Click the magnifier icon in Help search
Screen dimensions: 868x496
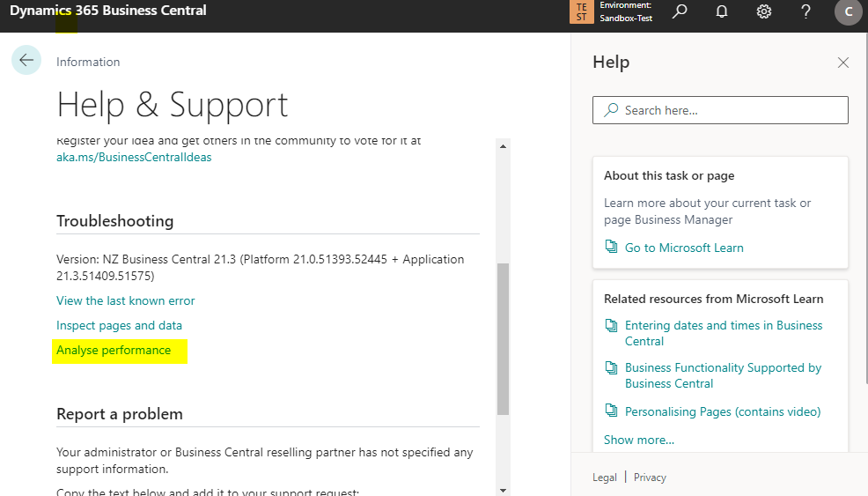click(611, 110)
